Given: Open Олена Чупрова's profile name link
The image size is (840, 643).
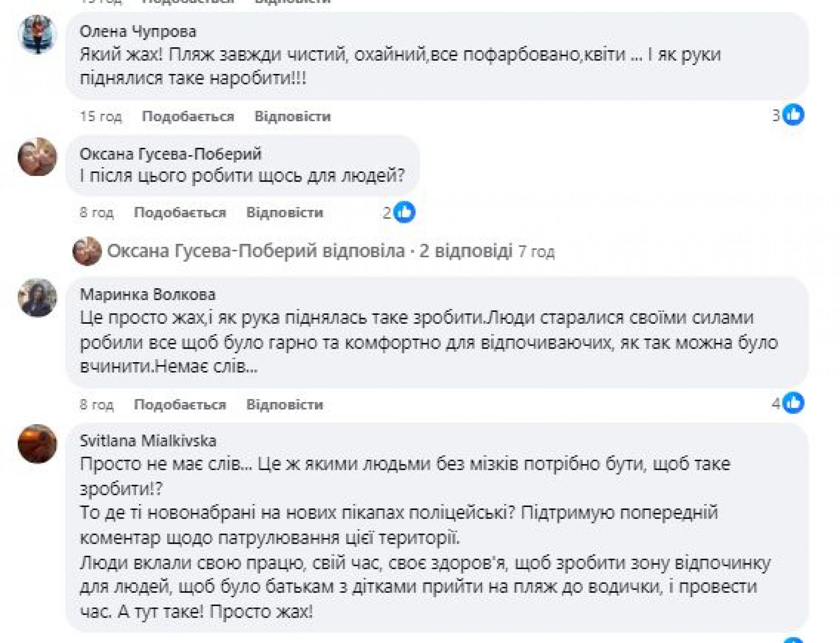Looking at the screenshot, I should click(x=138, y=31).
